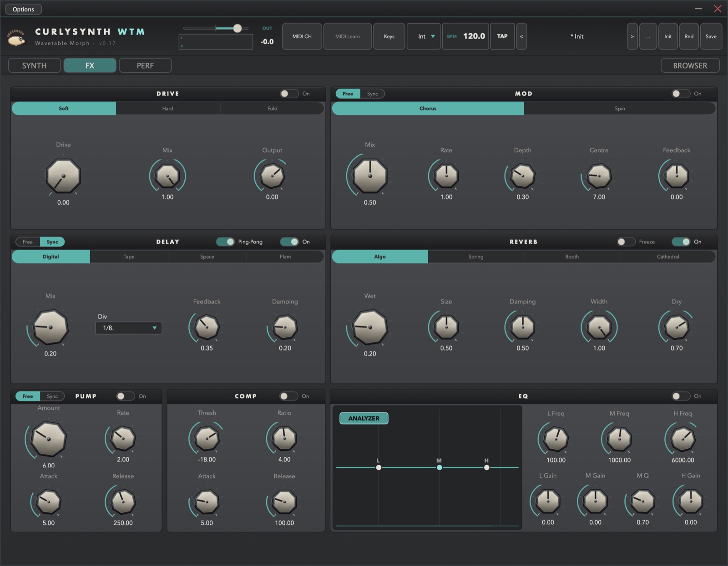Click the EQ low band L node
728x566 pixels.
[379, 467]
